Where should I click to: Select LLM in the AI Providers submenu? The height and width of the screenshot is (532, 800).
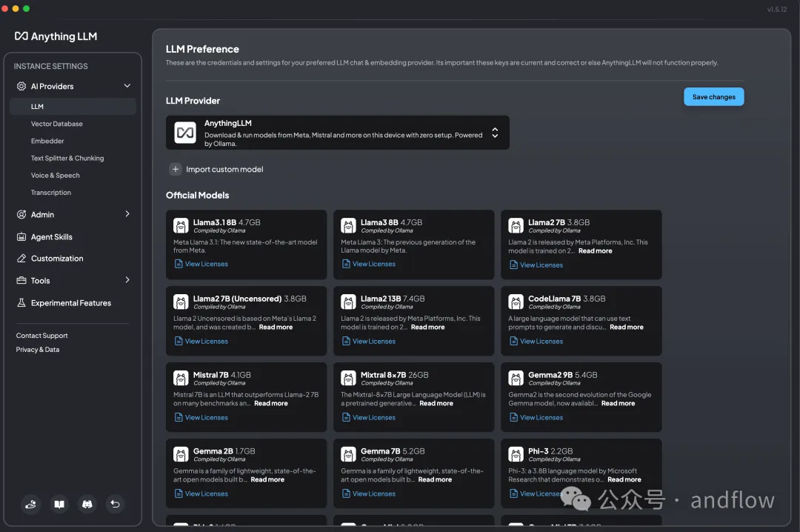(x=73, y=106)
